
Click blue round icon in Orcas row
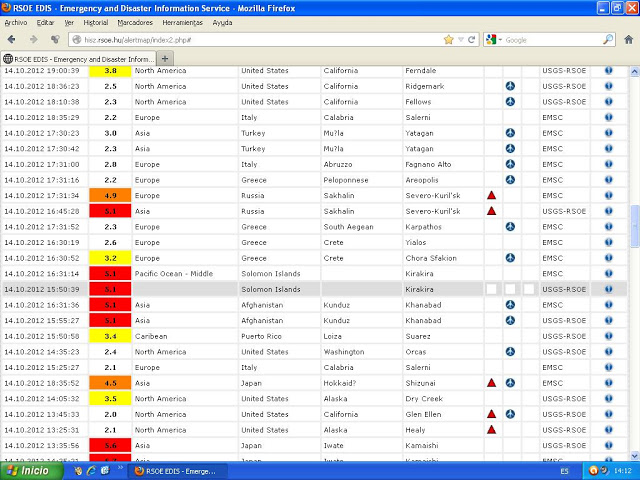[510, 351]
